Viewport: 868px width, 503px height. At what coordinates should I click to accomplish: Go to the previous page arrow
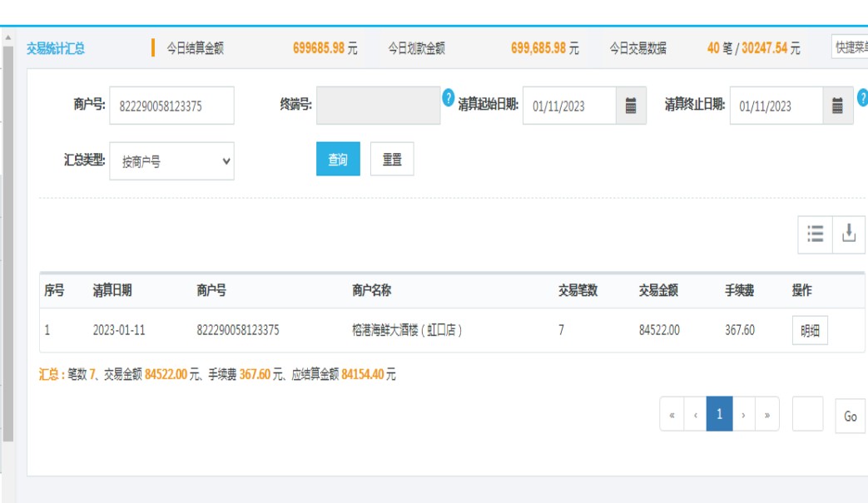(x=695, y=415)
